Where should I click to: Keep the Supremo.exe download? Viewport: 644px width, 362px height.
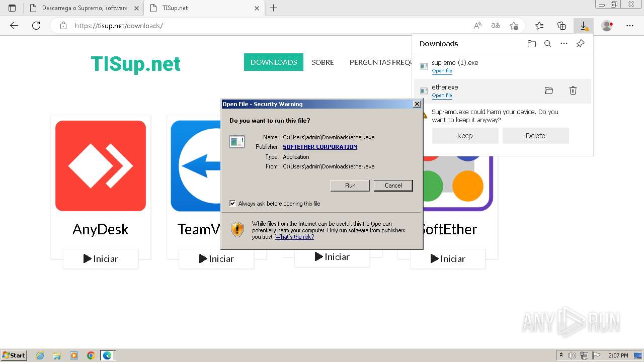pyautogui.click(x=465, y=136)
